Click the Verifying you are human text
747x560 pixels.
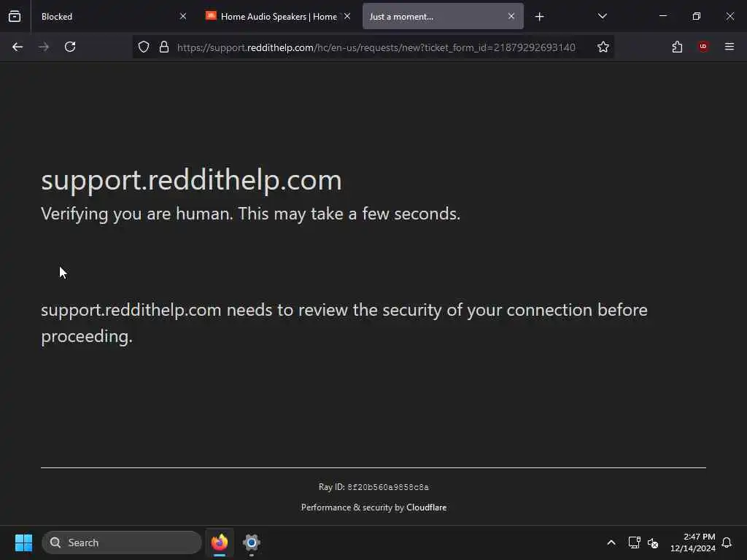click(x=251, y=214)
